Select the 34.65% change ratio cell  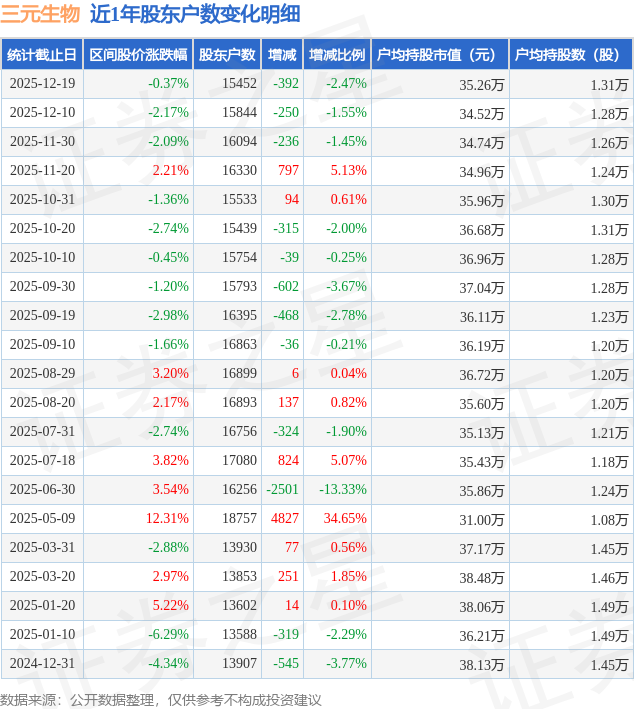pyautogui.click(x=345, y=519)
